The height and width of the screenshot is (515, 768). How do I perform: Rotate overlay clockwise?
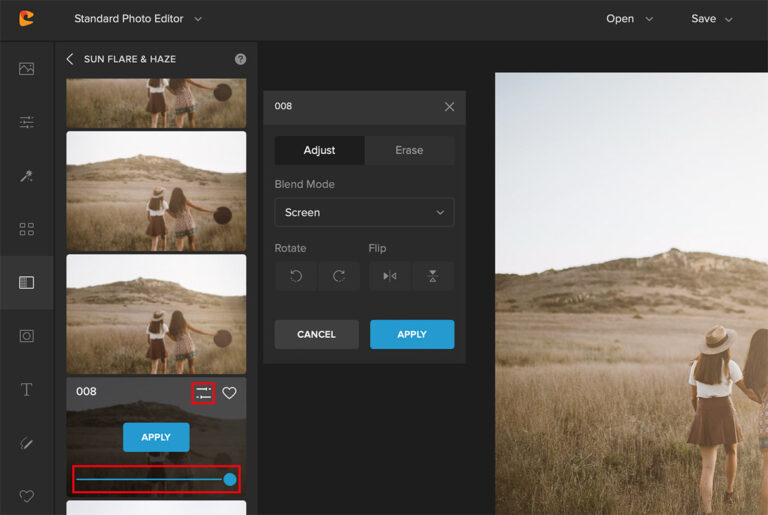pos(339,276)
